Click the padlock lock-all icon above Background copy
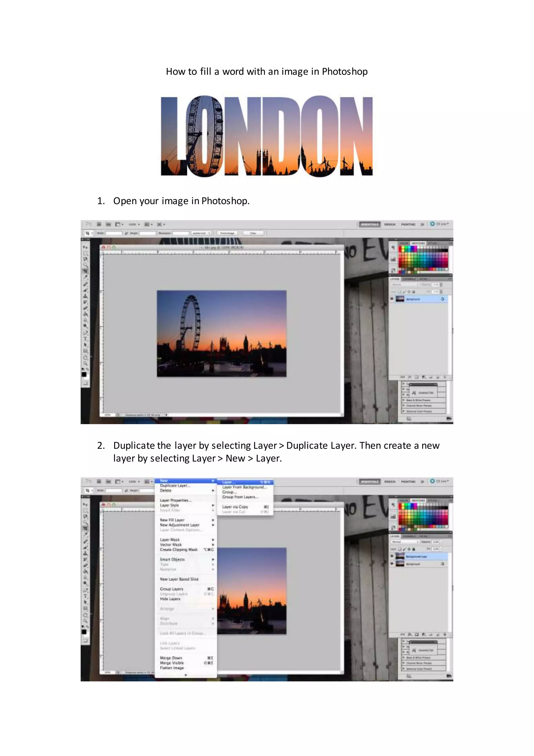This screenshot has height=756, width=534. click(x=414, y=549)
